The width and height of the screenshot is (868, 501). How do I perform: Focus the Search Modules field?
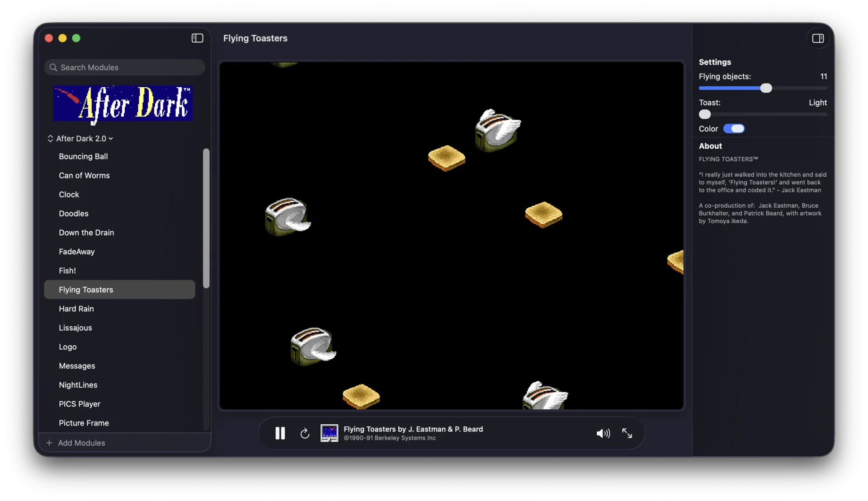coord(125,67)
